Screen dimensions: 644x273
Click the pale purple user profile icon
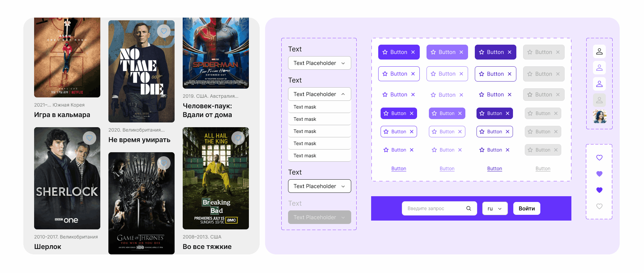(x=599, y=68)
